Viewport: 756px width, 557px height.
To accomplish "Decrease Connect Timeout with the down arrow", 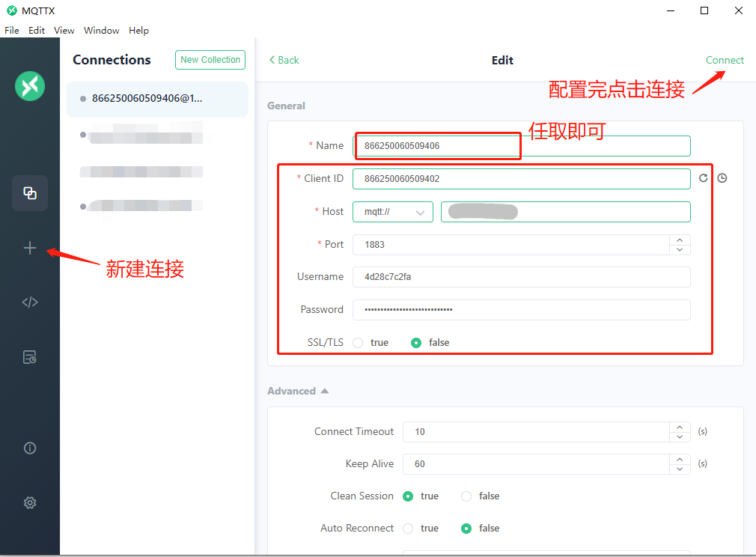I will click(x=680, y=437).
